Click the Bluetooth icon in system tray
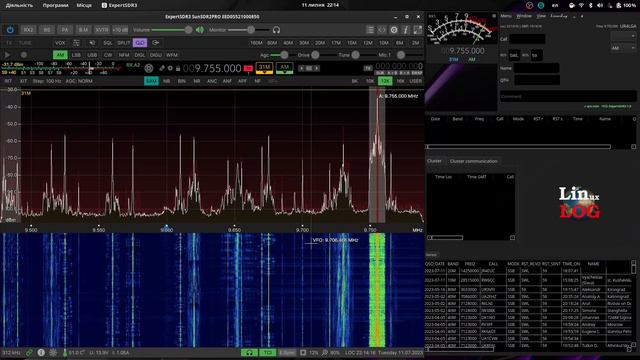Image resolution: width=640 pixels, height=360 pixels. click(x=590, y=5)
